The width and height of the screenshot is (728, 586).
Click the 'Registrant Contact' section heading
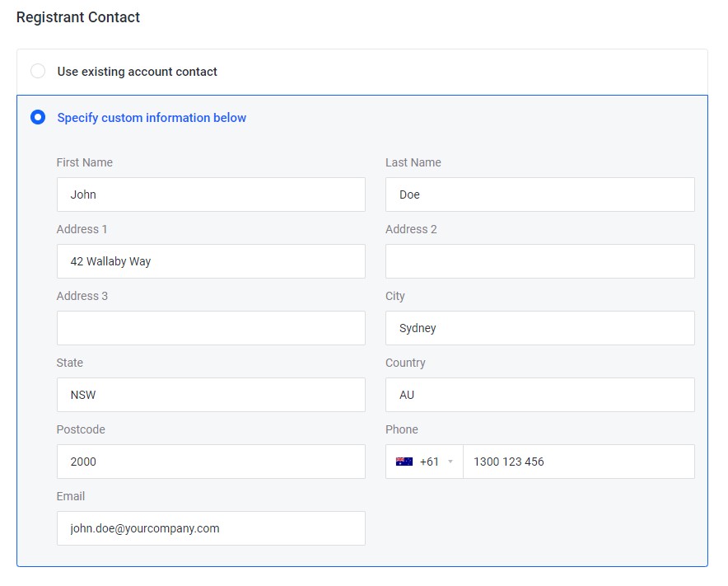pos(77,16)
